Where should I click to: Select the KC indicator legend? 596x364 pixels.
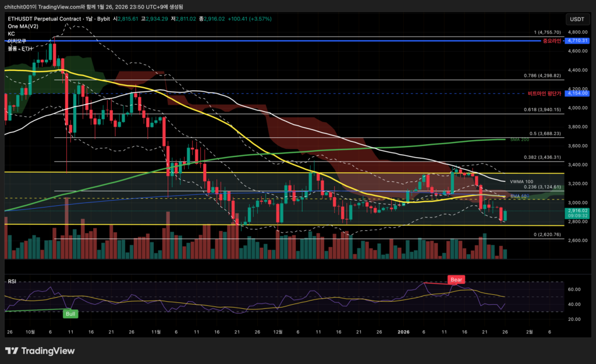11,34
